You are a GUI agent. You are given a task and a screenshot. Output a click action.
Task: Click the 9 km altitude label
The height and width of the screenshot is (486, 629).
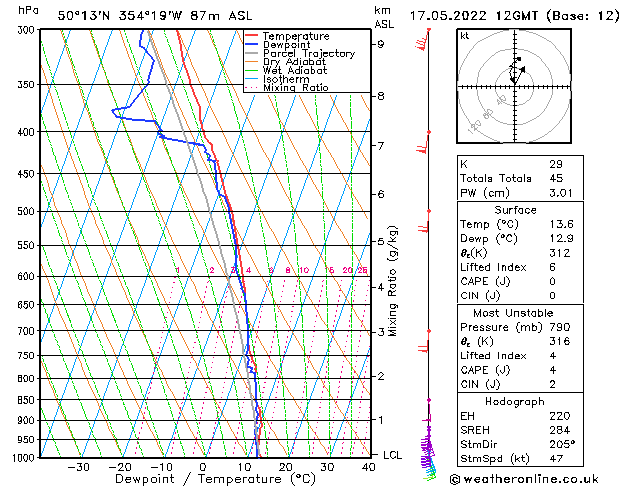[380, 44]
